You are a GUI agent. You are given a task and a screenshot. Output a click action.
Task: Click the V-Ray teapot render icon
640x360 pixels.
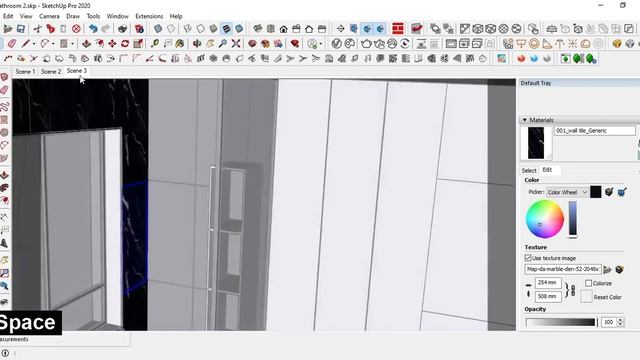click(x=366, y=43)
